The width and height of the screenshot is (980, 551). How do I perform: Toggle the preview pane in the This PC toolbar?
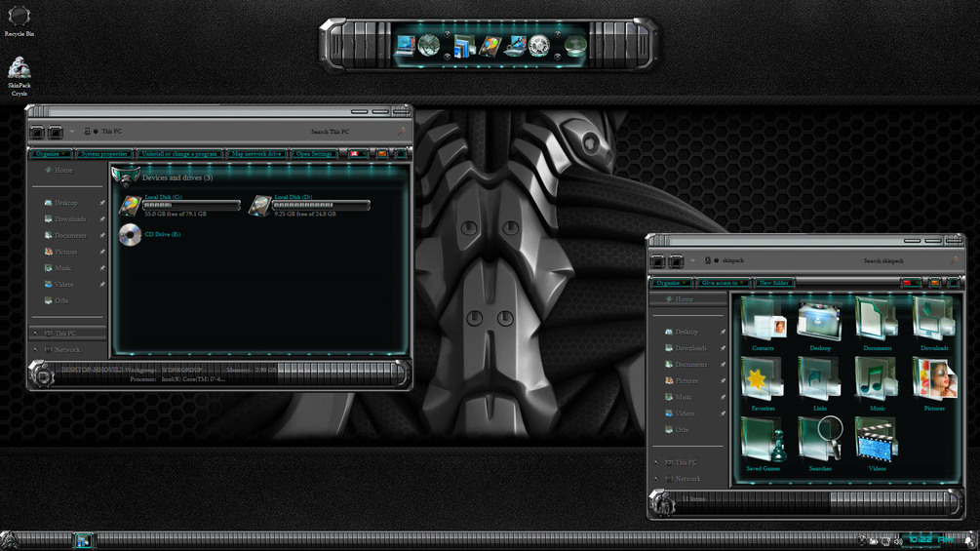click(382, 154)
